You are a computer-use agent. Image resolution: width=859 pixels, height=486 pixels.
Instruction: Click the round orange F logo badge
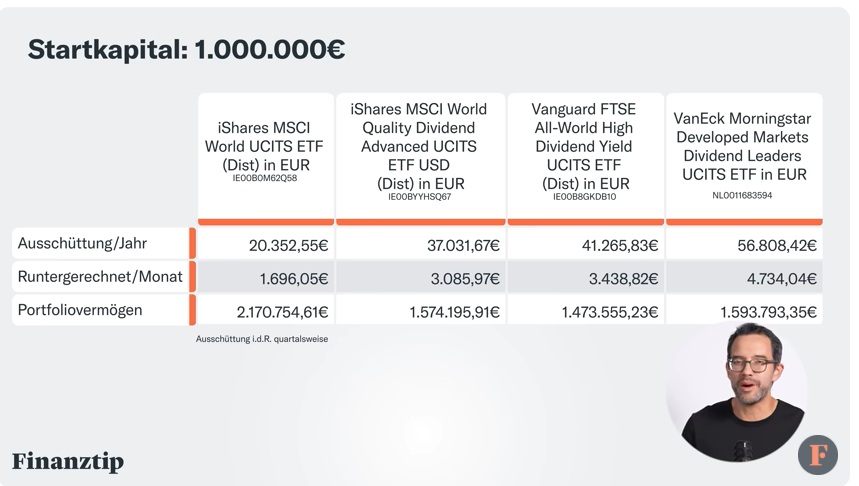coord(817,455)
